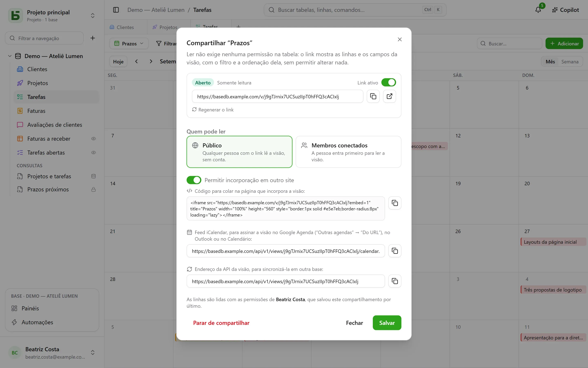This screenshot has width=588, height=368.
Task: Copy the iframe embed code
Action: click(x=395, y=203)
